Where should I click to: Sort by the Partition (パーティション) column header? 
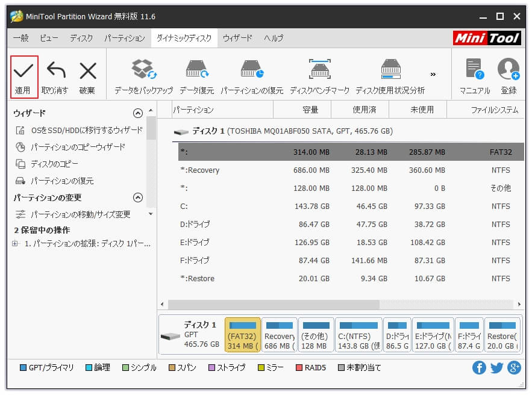pos(222,110)
